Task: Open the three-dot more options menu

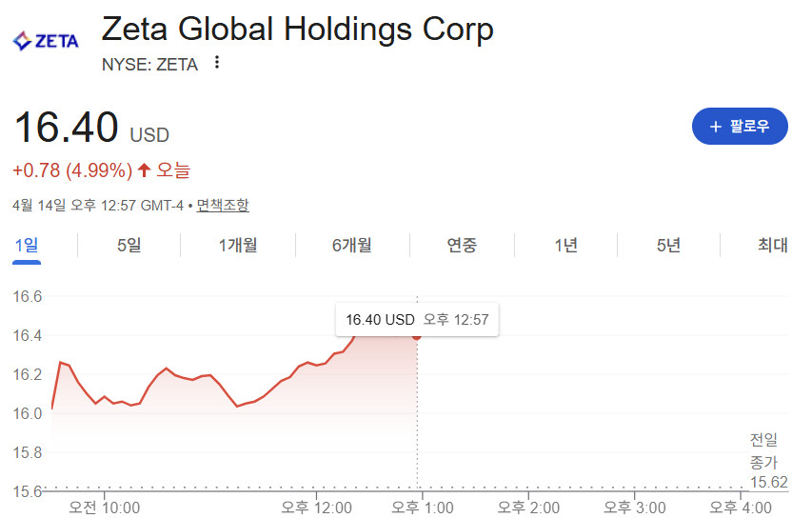Action: point(217,63)
